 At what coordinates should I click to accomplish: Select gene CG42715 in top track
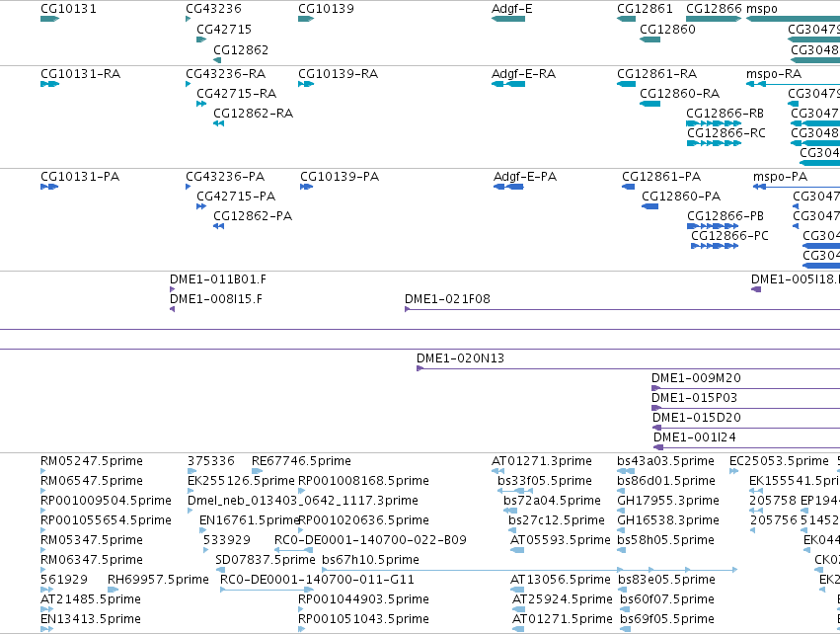click(224, 29)
